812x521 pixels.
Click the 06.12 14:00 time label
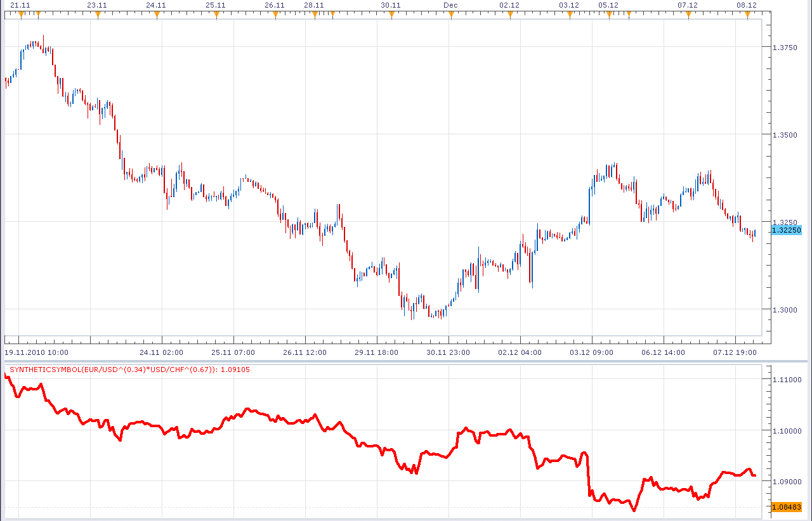[x=664, y=352]
